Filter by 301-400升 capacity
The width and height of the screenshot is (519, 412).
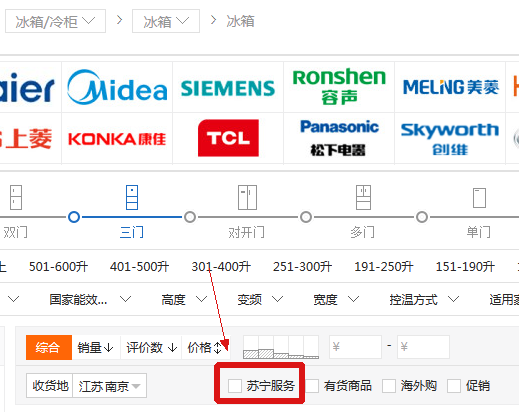[x=221, y=267]
